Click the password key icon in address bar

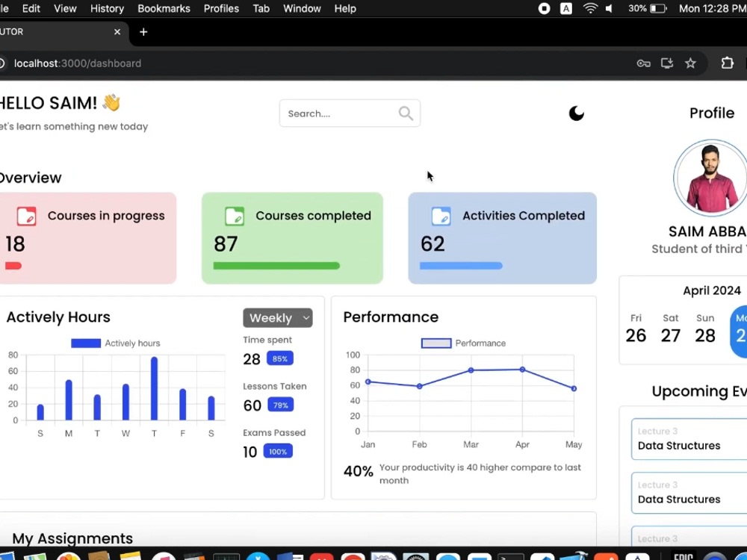point(644,63)
